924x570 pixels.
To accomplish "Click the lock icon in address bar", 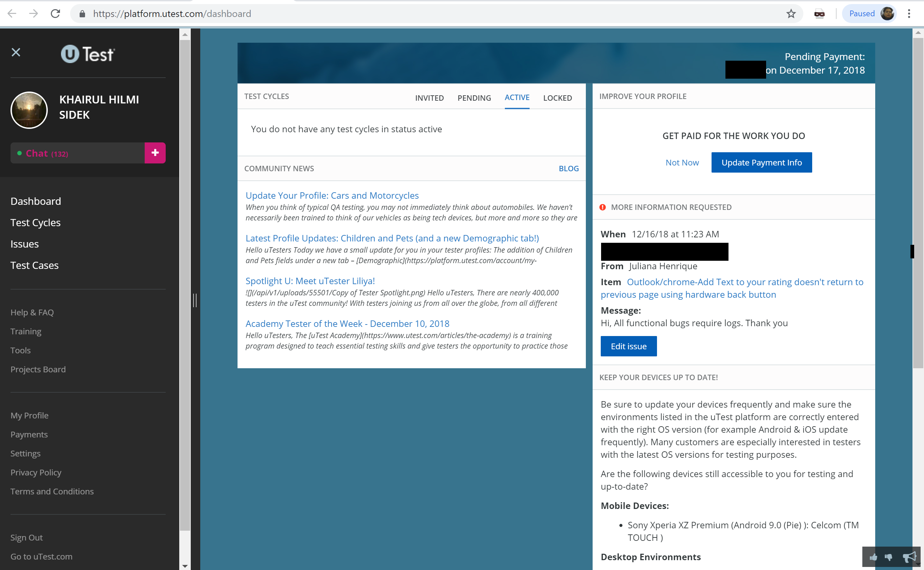I will pyautogui.click(x=82, y=14).
